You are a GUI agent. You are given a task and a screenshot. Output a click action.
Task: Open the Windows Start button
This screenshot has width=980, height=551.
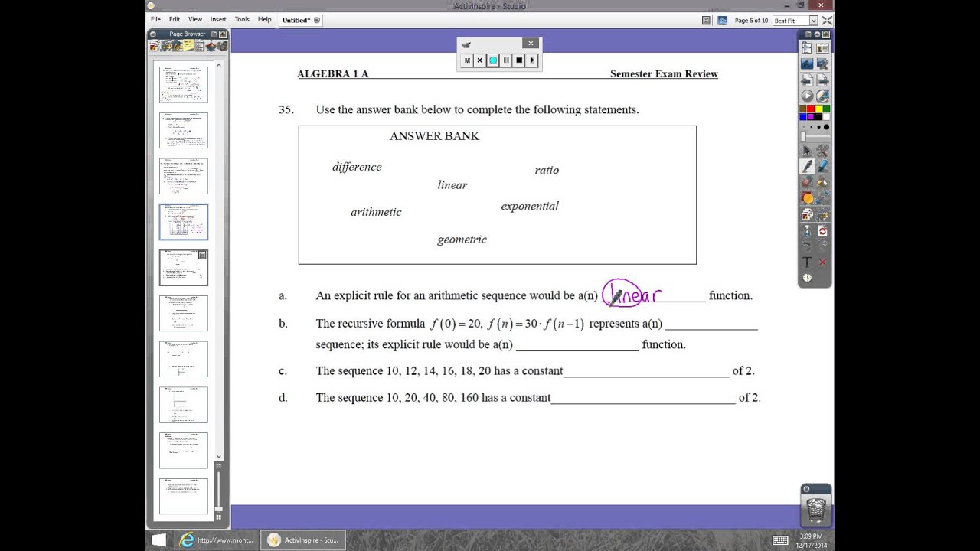pos(158,540)
